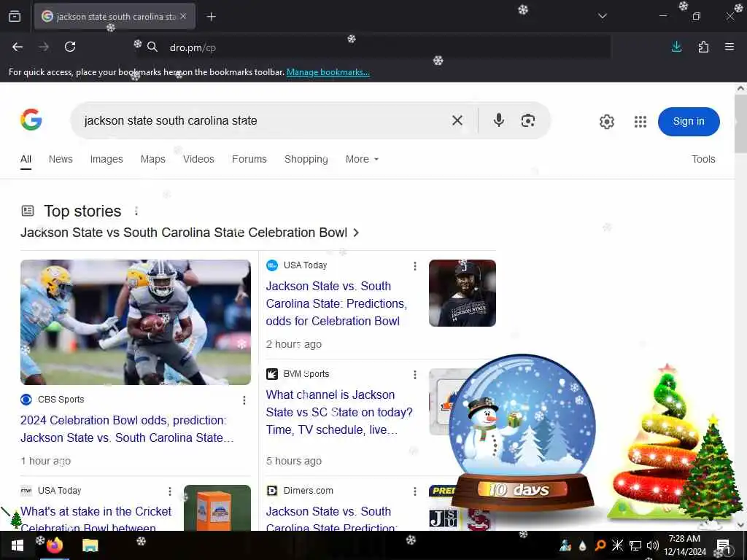Screen dimensions: 747x560
Task: Click the Sign in button
Action: pos(689,122)
